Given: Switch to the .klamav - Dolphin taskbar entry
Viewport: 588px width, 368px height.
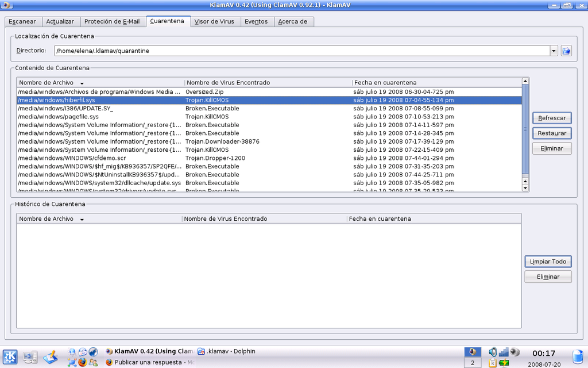Looking at the screenshot, I should (x=227, y=351).
